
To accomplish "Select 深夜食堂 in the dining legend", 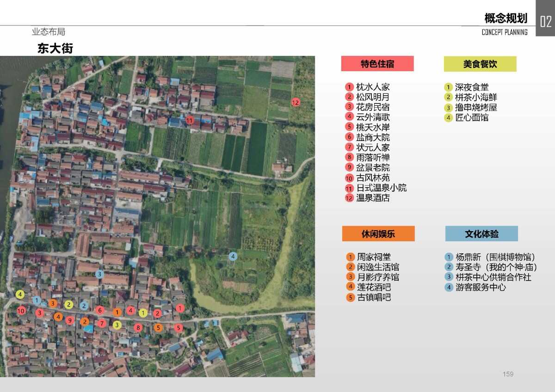I will (471, 87).
